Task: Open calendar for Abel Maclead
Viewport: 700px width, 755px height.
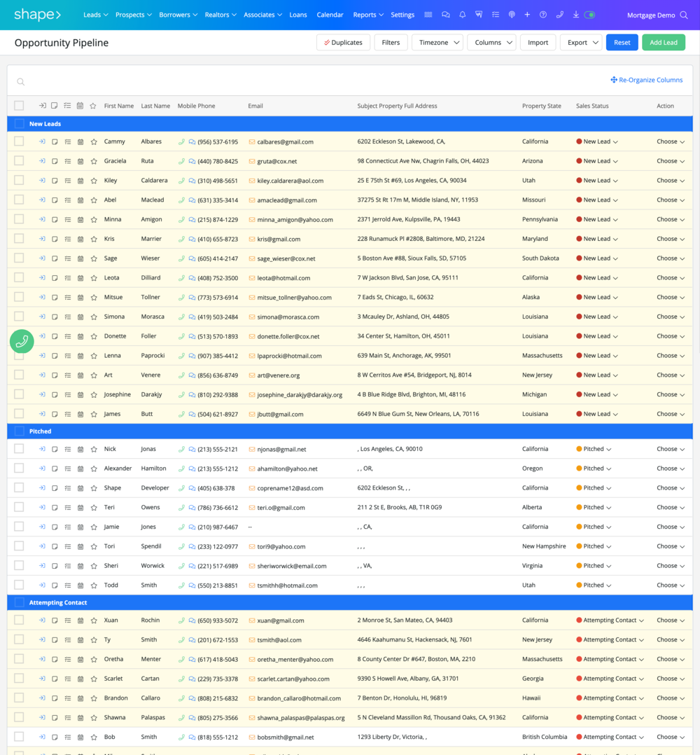Action: click(80, 200)
